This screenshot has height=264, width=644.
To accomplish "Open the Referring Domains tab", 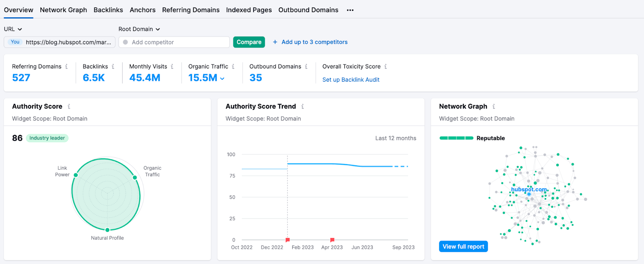I will click(x=191, y=10).
